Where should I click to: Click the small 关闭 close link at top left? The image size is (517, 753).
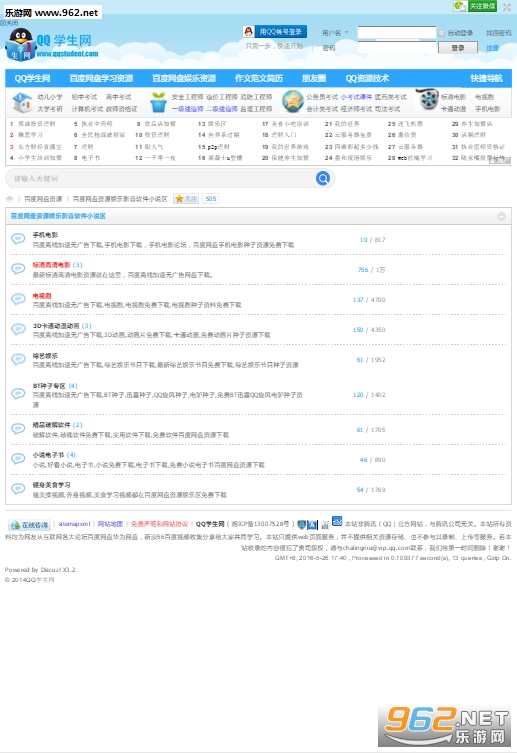tap(9, 23)
